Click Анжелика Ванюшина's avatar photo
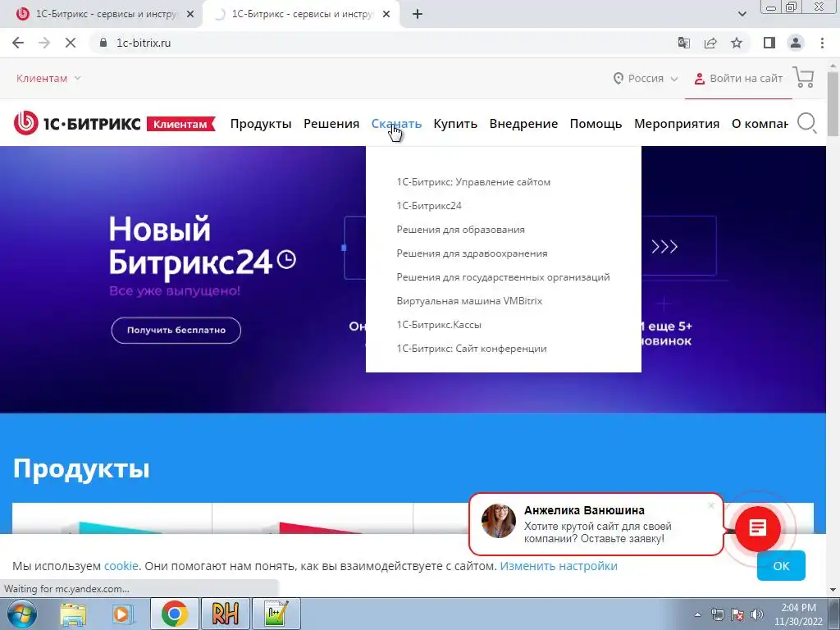This screenshot has width=840, height=630. point(498,521)
